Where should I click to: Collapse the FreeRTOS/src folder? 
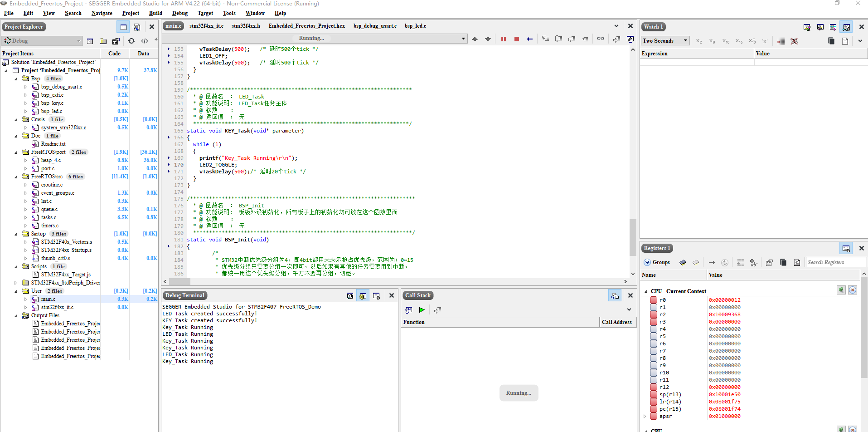(16, 177)
